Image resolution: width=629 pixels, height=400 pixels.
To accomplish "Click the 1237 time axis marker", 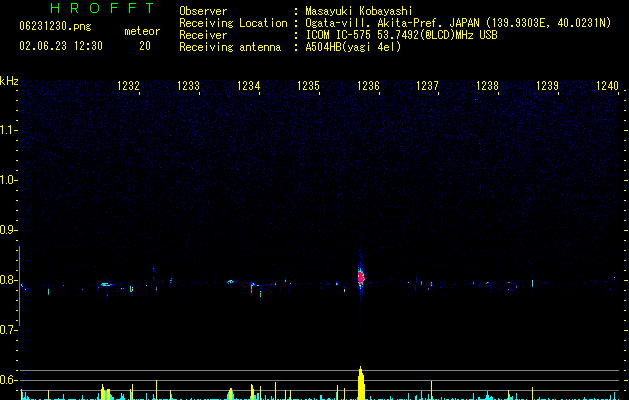I will (428, 86).
